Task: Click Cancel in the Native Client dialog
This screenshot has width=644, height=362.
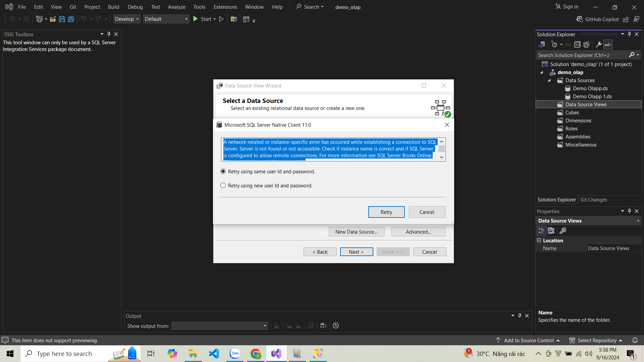Action: point(427,212)
